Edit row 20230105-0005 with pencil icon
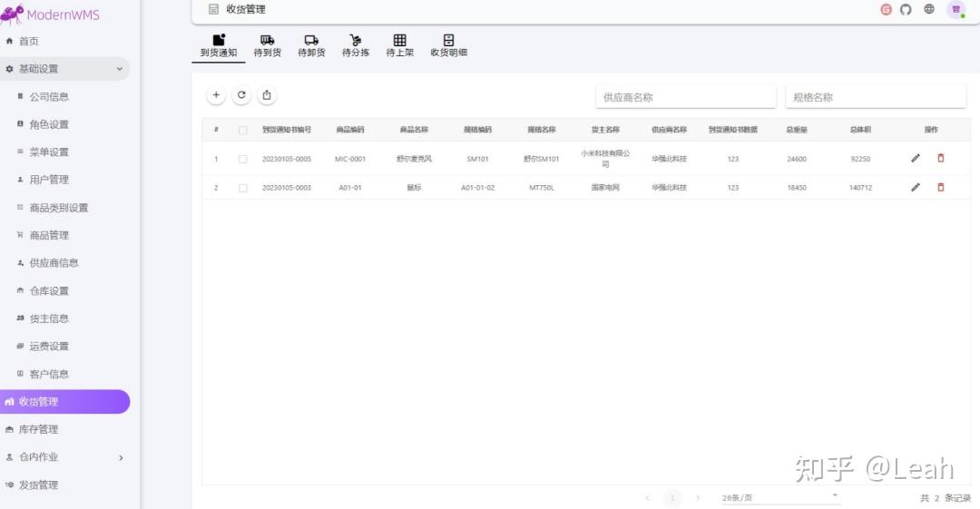This screenshot has width=980, height=509. click(x=916, y=158)
